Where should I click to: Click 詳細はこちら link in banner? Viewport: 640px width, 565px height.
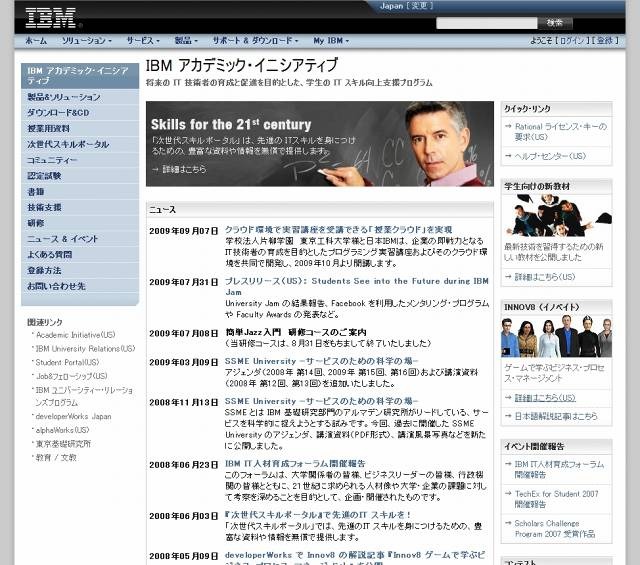(184, 169)
